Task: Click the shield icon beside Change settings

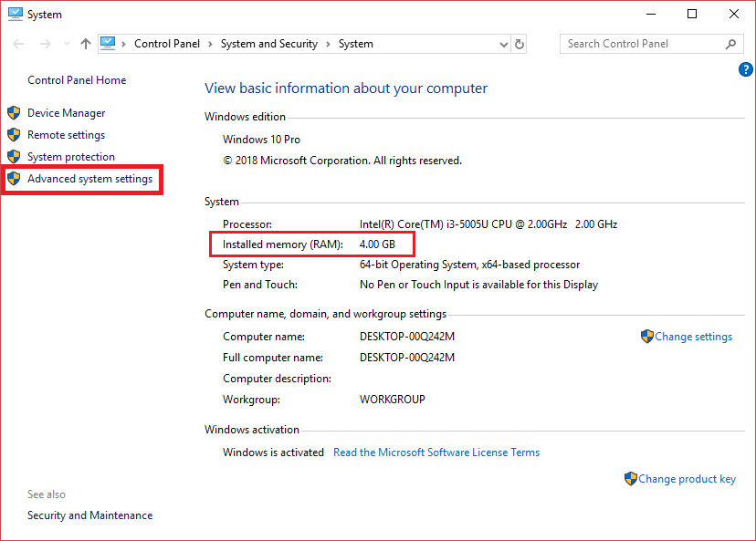Action: tap(648, 337)
